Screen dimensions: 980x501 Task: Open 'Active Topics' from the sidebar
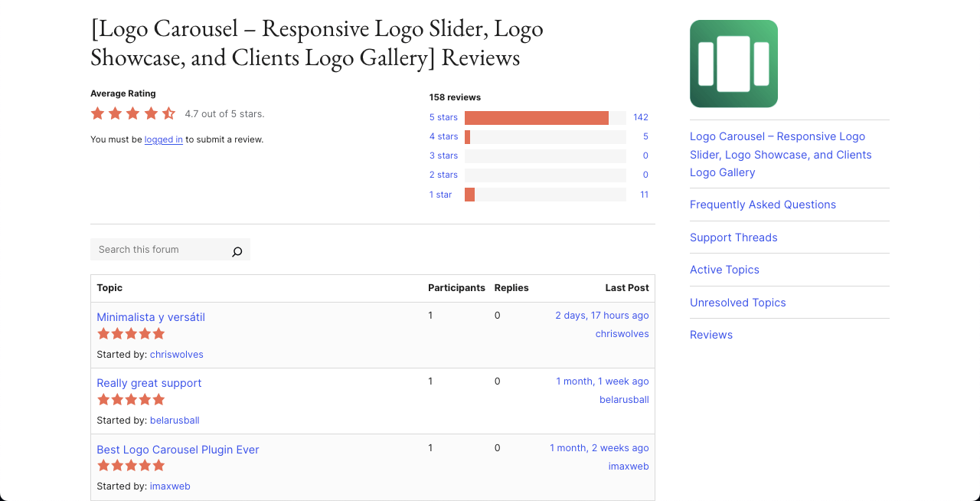coord(724,270)
